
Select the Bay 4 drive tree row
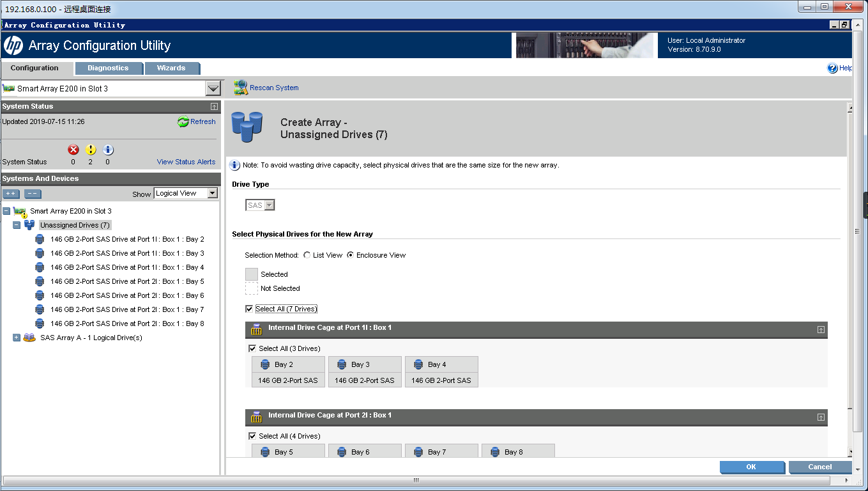[x=127, y=267]
